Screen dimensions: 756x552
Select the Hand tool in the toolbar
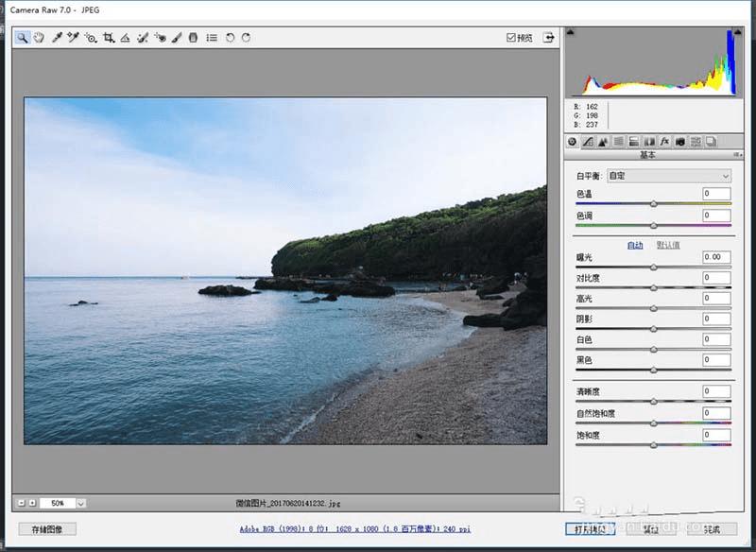click(39, 38)
